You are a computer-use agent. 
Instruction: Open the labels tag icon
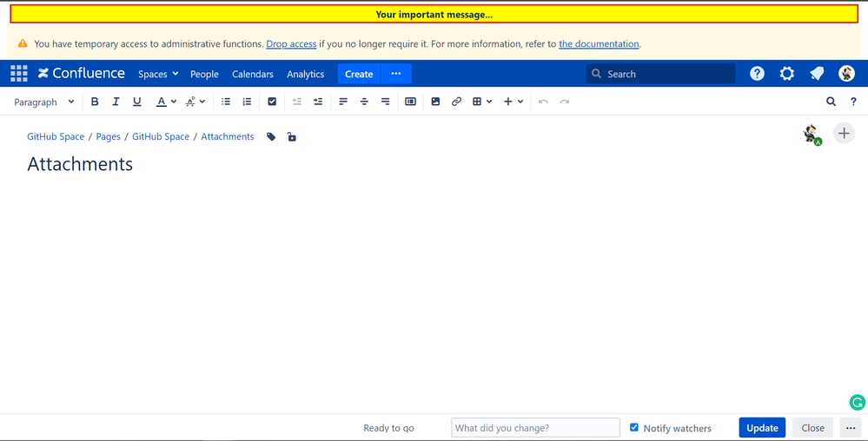point(271,136)
